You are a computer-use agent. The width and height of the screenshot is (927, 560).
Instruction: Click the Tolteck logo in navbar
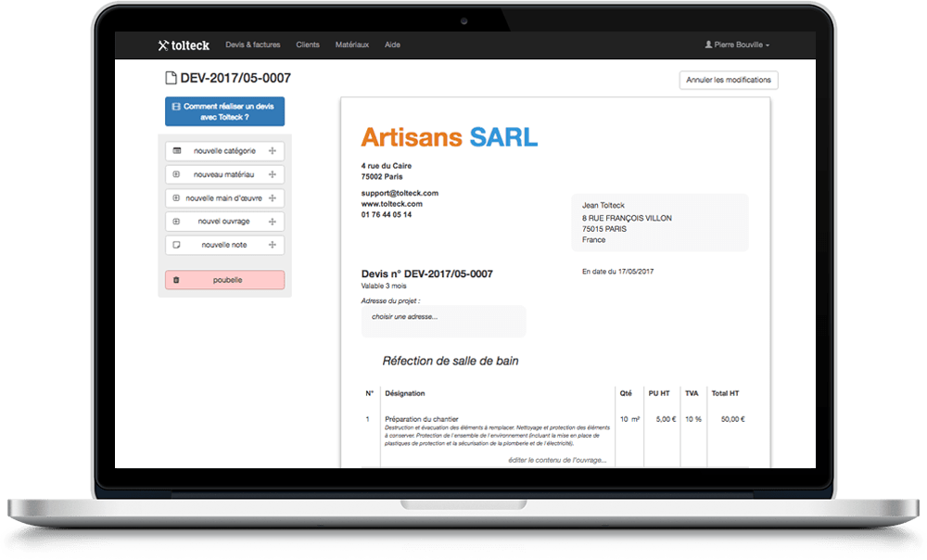click(x=184, y=45)
